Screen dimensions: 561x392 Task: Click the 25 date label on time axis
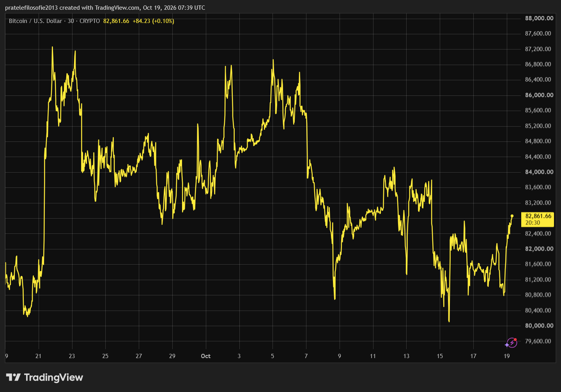click(x=105, y=356)
